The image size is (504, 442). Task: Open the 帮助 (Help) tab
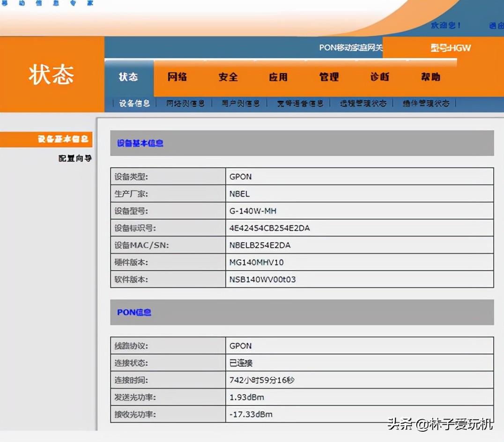pyautogui.click(x=430, y=77)
